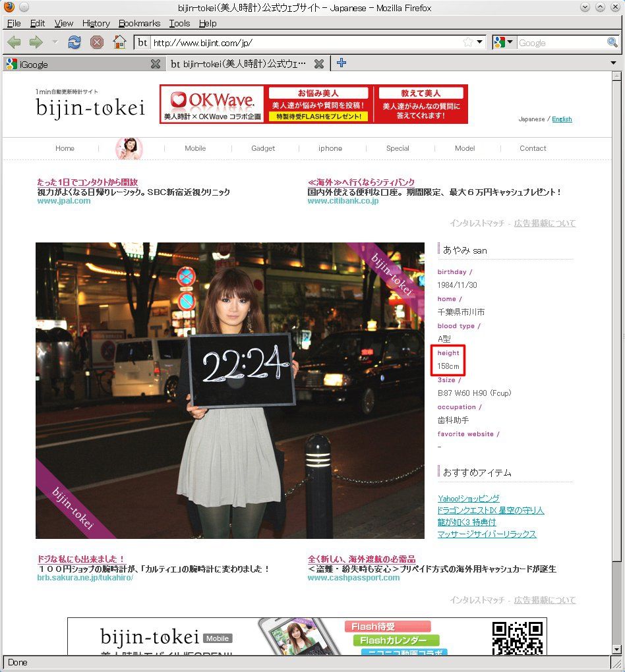Click the Done status bar text
This screenshot has height=672, width=625.
tap(18, 662)
